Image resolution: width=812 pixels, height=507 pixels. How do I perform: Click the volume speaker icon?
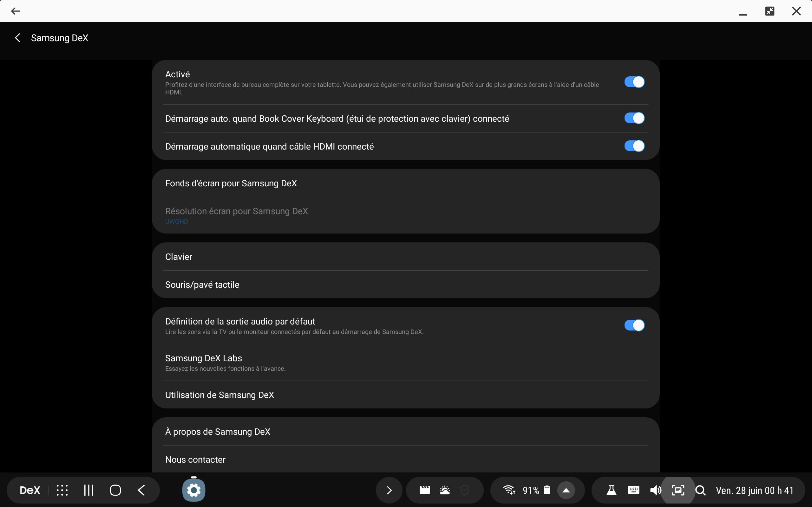click(x=655, y=490)
